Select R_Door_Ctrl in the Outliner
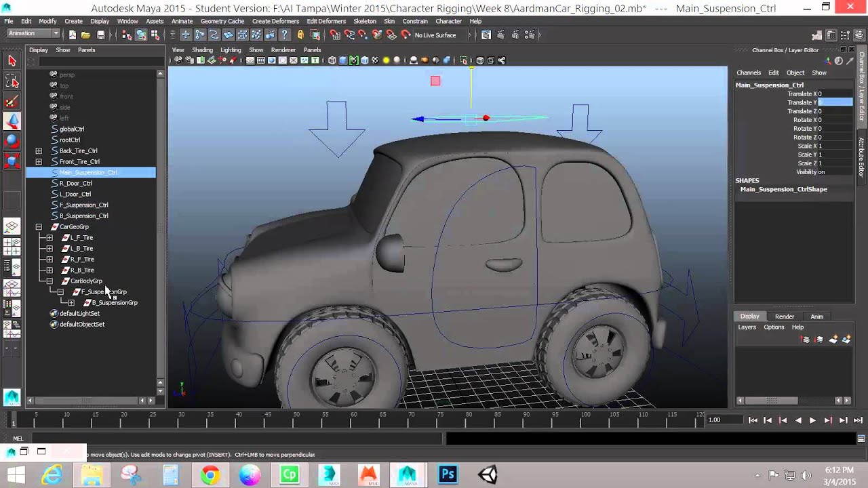 [x=75, y=183]
